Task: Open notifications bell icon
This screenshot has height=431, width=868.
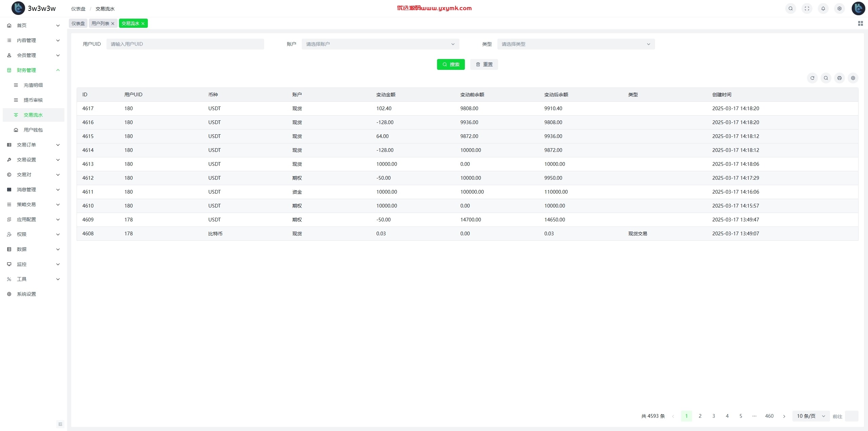Action: tap(823, 8)
